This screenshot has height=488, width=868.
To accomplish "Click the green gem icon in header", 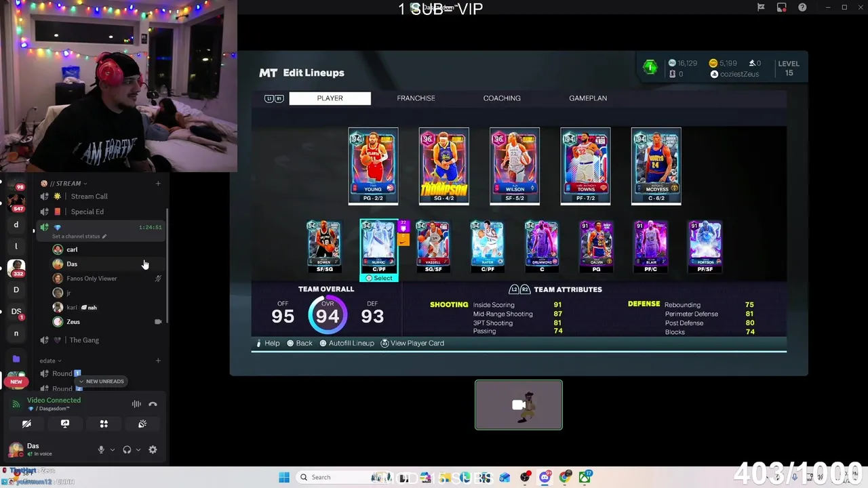I will point(650,67).
